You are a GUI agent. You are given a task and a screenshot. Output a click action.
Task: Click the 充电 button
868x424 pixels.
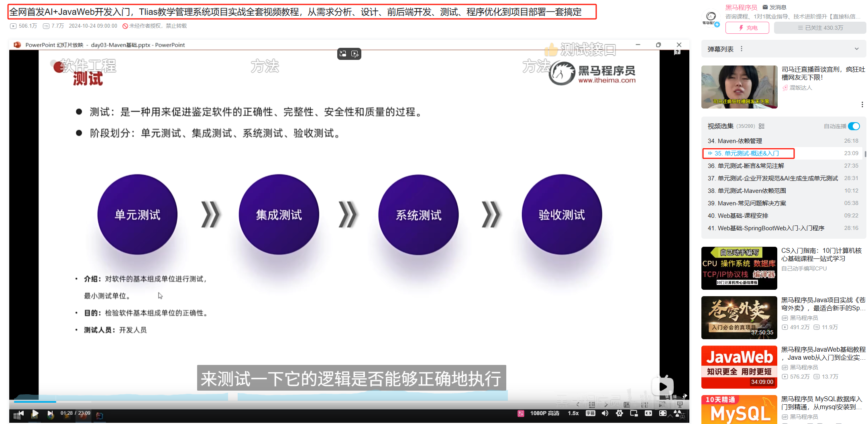pyautogui.click(x=747, y=28)
